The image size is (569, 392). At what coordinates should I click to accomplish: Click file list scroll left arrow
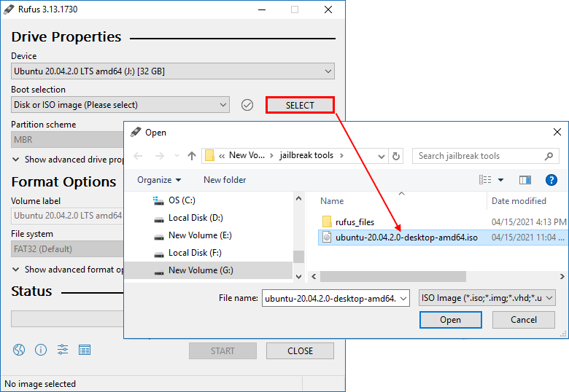[x=314, y=277]
